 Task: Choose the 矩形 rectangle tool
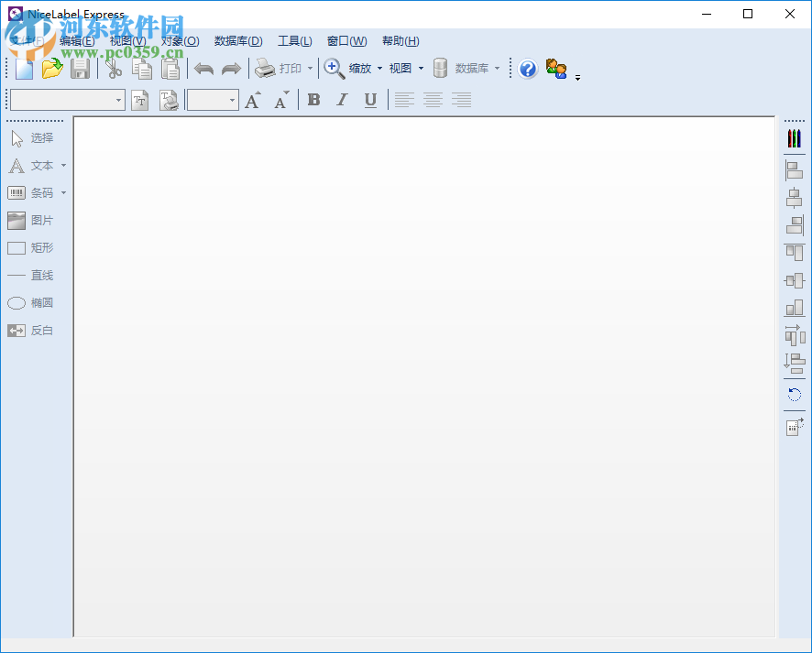pos(37,247)
